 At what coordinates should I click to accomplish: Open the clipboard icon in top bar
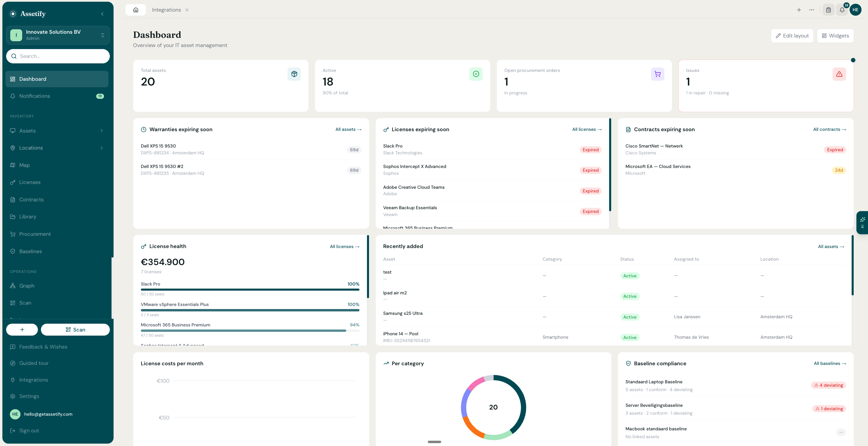tap(828, 10)
